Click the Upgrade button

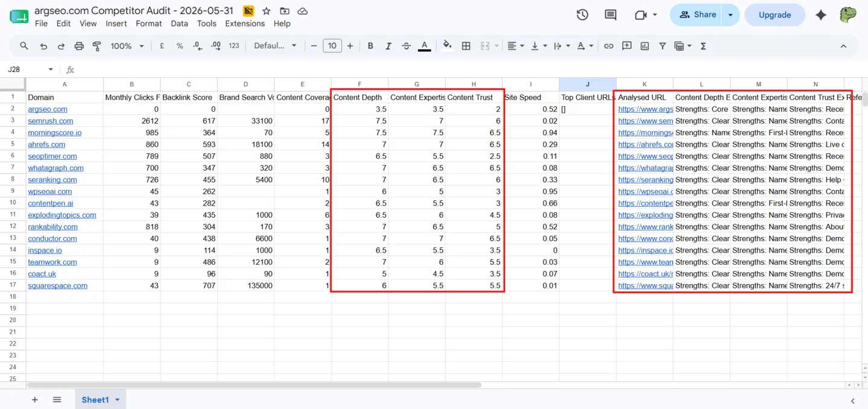[x=775, y=15]
